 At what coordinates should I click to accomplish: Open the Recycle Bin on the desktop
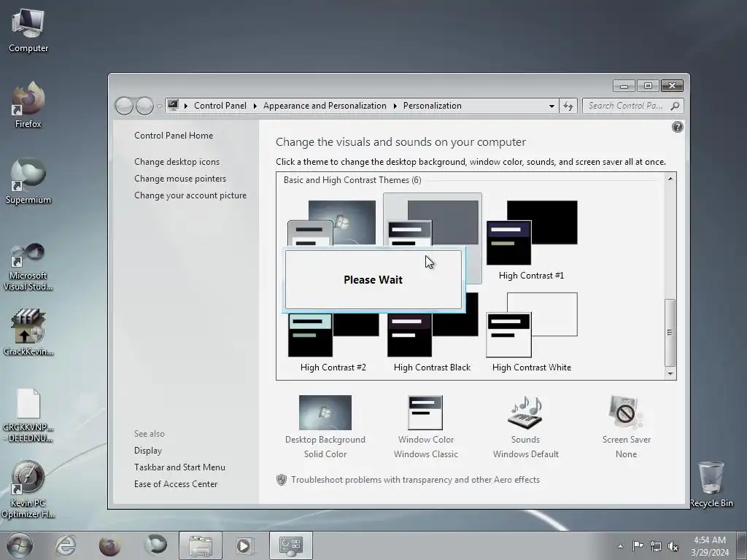[711, 484]
